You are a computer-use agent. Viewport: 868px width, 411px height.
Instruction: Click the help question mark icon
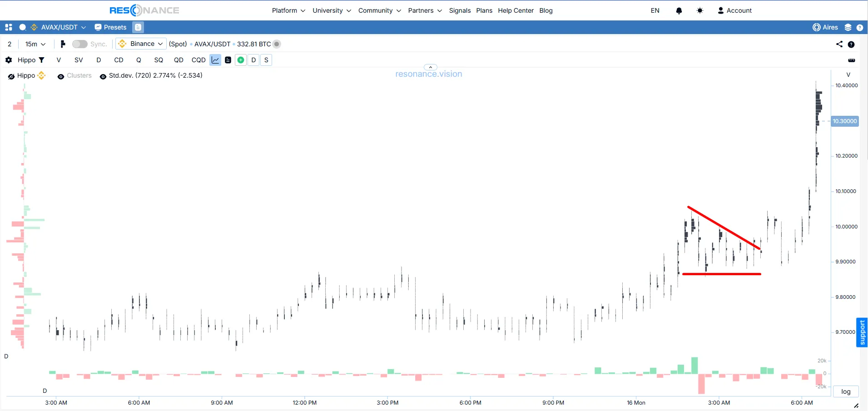(x=860, y=27)
